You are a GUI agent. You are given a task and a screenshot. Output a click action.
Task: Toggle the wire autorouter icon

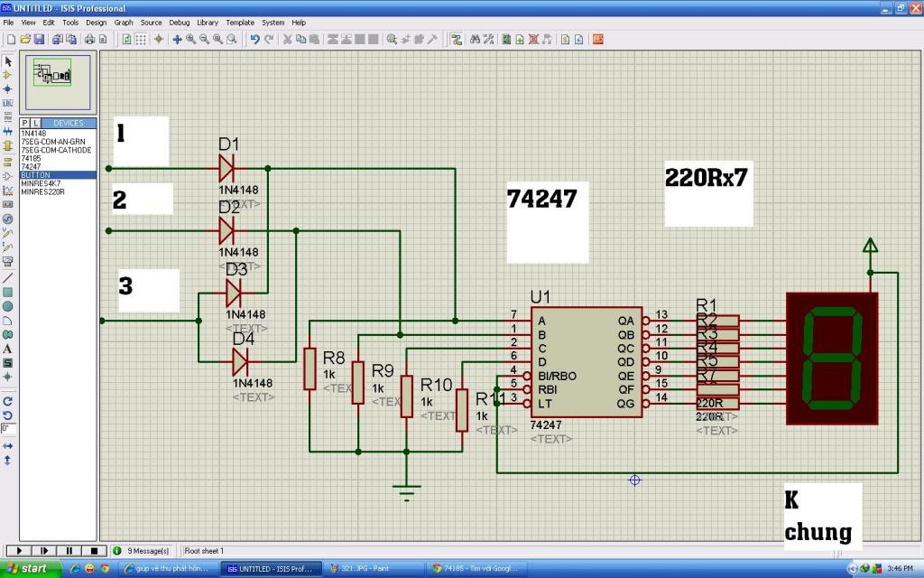tap(456, 40)
